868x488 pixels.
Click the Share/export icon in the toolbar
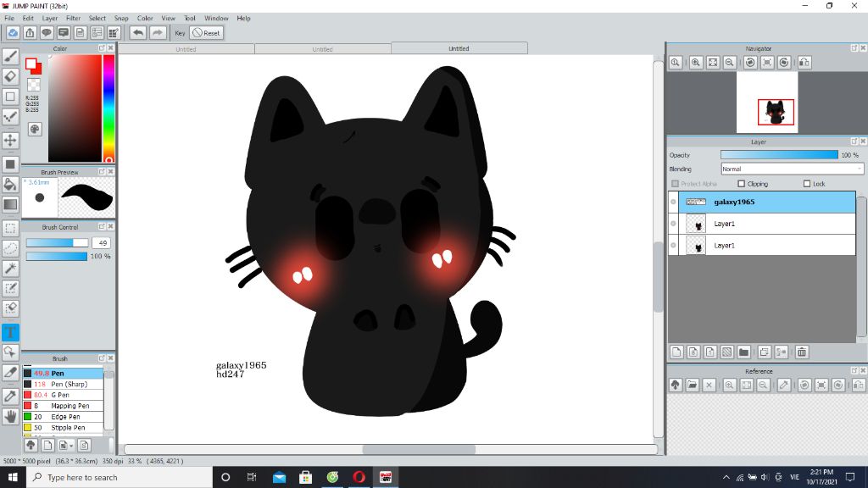click(x=30, y=33)
